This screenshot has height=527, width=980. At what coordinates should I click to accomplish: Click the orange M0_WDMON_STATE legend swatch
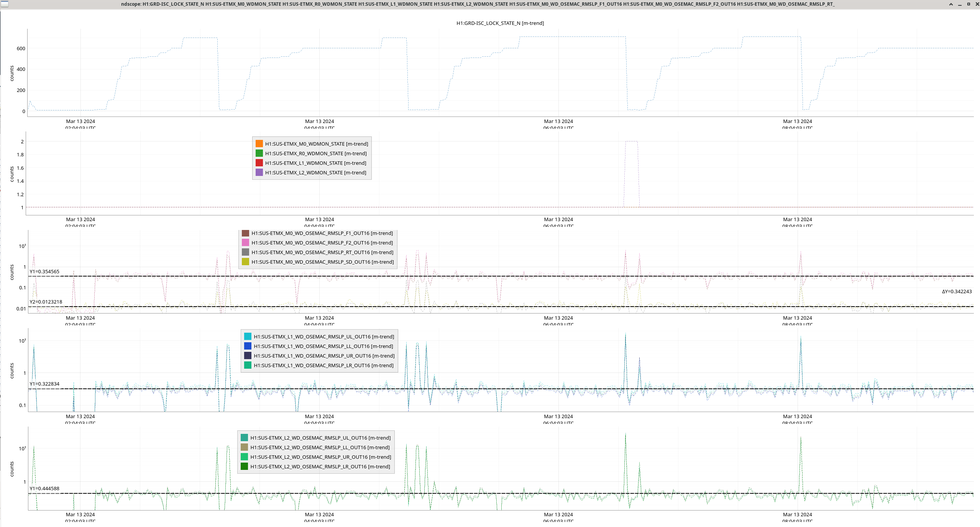pos(259,144)
